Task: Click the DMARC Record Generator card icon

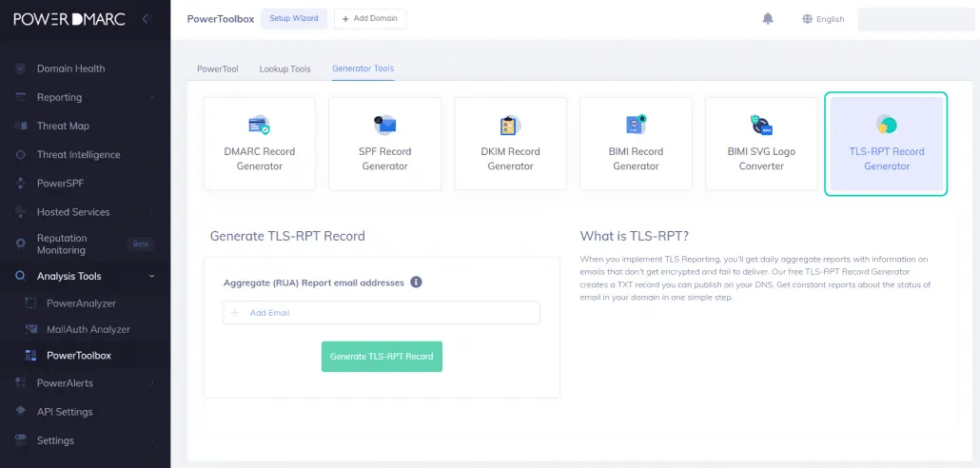Action: point(260,125)
